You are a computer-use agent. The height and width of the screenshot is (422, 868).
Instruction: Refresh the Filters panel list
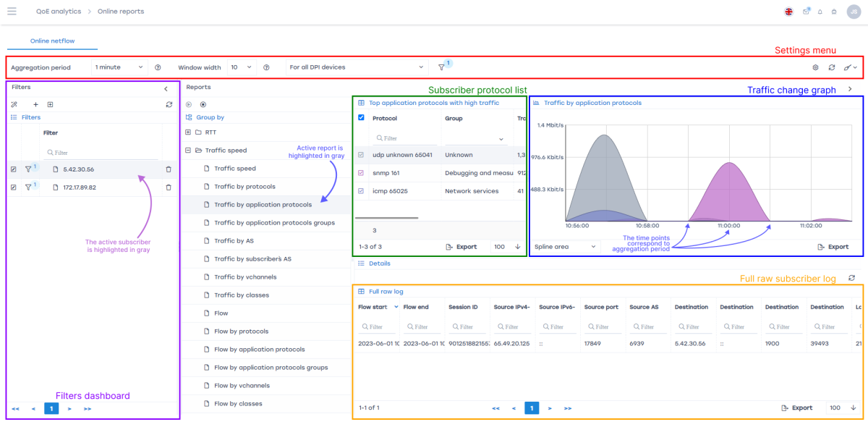169,104
